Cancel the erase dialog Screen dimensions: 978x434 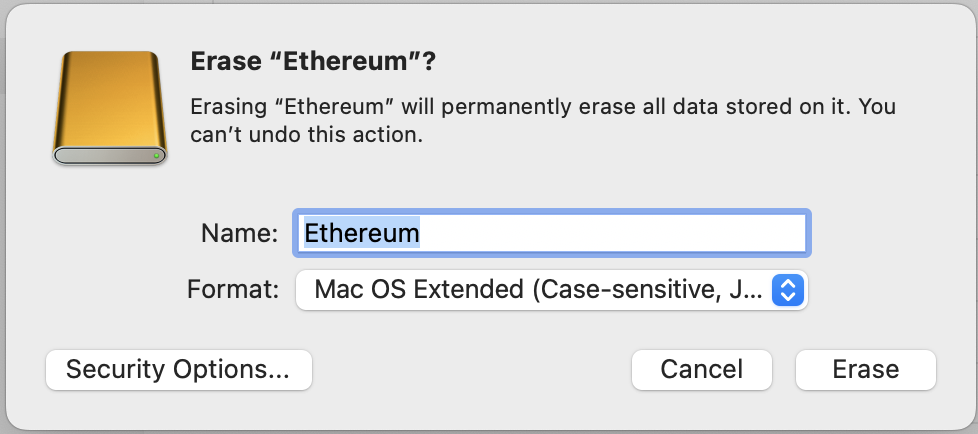click(701, 369)
